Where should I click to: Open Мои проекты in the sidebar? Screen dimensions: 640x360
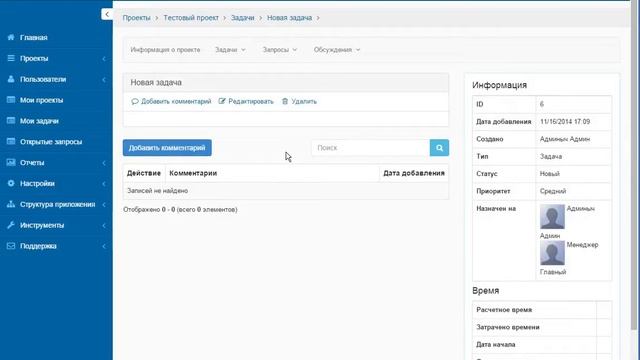[x=42, y=100]
